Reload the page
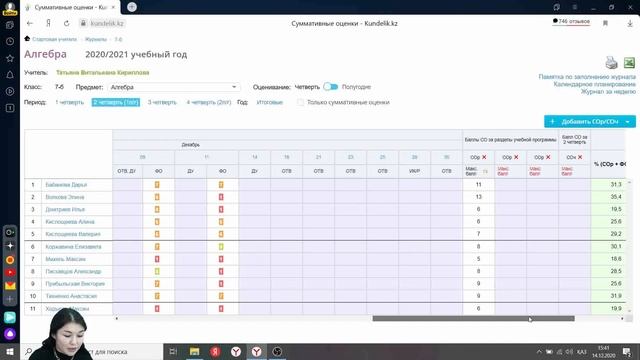Screen dimensions: 640x360 [67, 23]
